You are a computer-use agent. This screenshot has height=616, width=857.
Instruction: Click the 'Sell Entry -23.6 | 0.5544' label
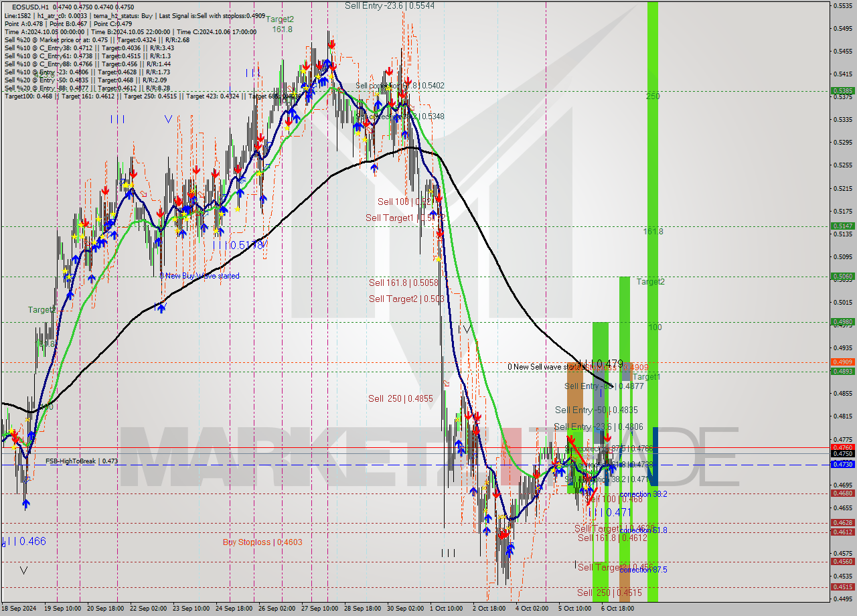(390, 5)
